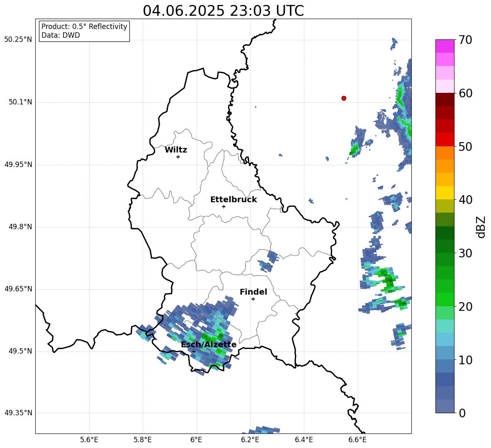
Task: Click the 49.8°N latitude label
Action: pos(20,227)
